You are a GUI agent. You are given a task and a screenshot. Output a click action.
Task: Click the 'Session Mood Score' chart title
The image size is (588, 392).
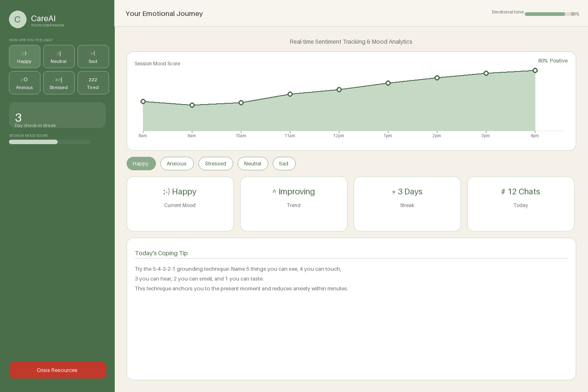click(157, 64)
